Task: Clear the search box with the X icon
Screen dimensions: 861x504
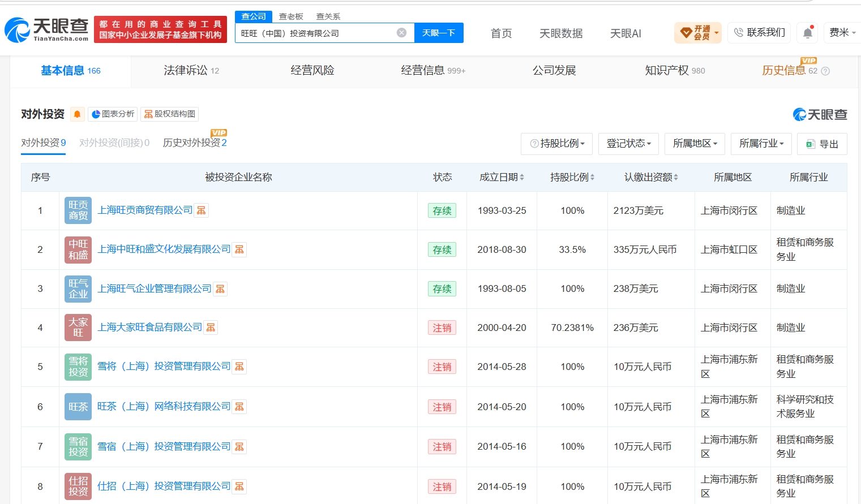Action: coord(401,33)
